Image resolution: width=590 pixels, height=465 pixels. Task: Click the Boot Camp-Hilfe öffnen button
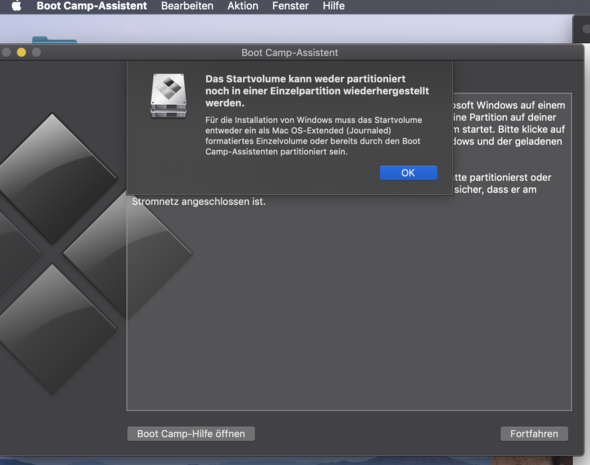click(191, 434)
